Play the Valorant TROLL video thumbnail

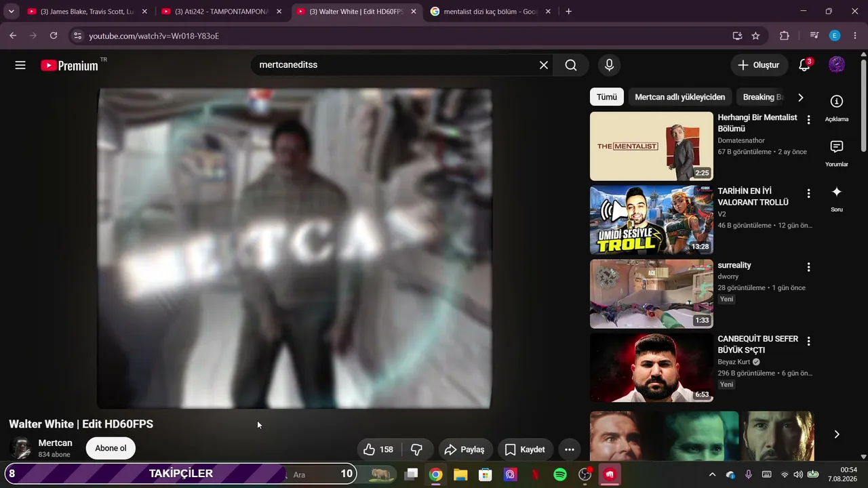pos(652,220)
